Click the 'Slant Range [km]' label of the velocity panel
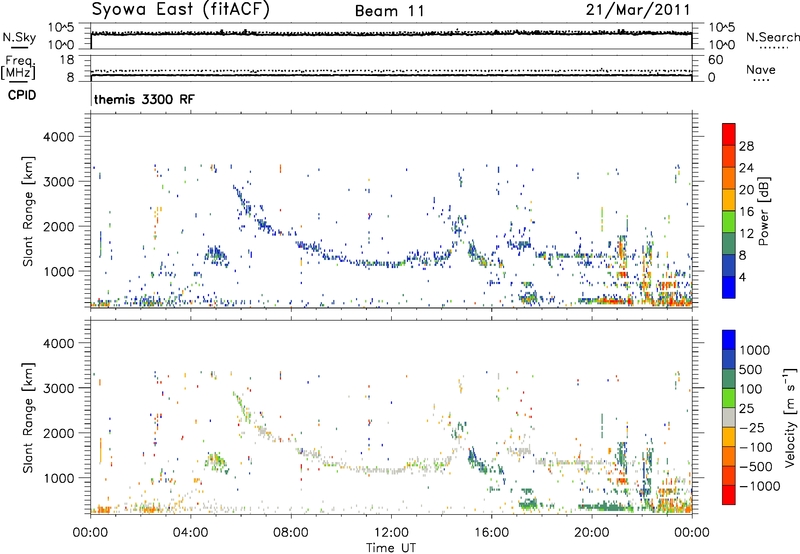 [x=28, y=418]
